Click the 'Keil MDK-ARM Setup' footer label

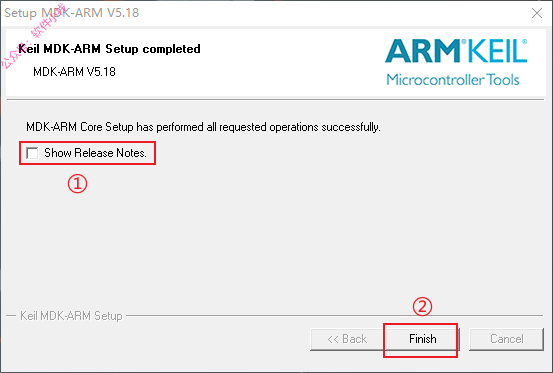[x=71, y=316]
